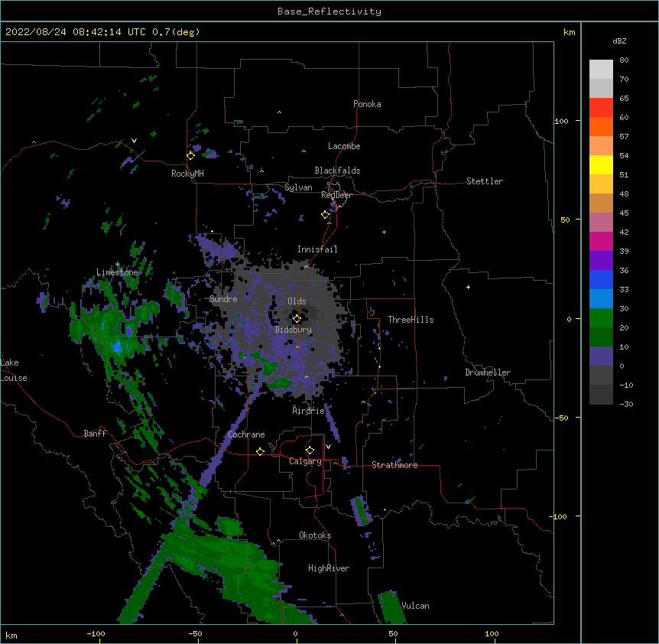Click the Ponoka label
This screenshot has width=659, height=644.
click(x=367, y=104)
